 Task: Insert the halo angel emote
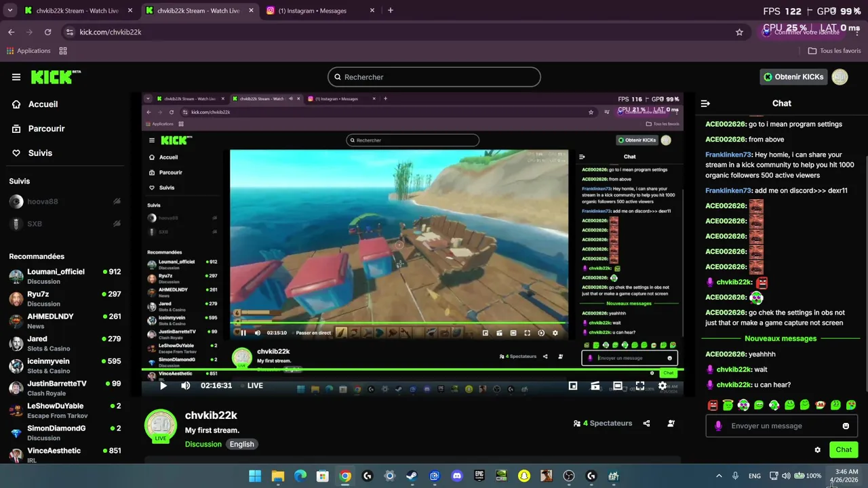728,405
